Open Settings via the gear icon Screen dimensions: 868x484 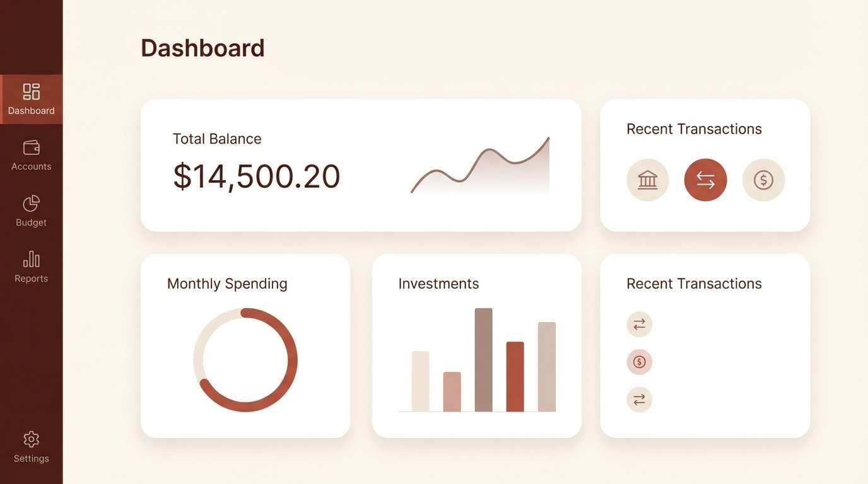pyautogui.click(x=31, y=439)
